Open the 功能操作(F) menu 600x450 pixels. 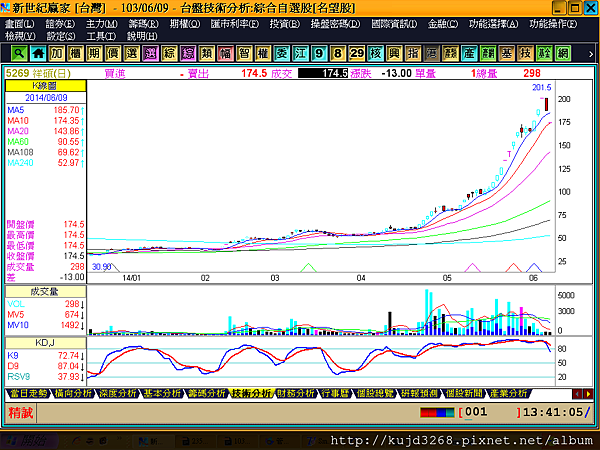click(553, 24)
